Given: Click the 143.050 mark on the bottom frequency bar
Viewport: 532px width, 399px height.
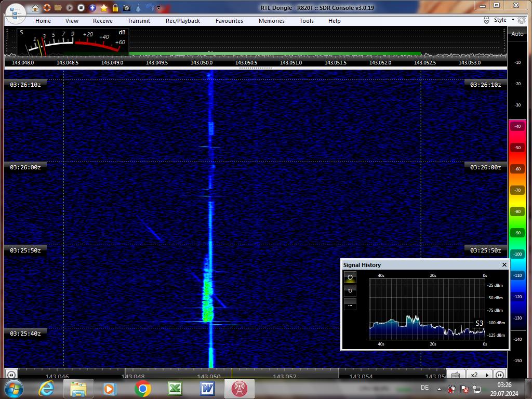Looking at the screenshot, I should (x=209, y=376).
